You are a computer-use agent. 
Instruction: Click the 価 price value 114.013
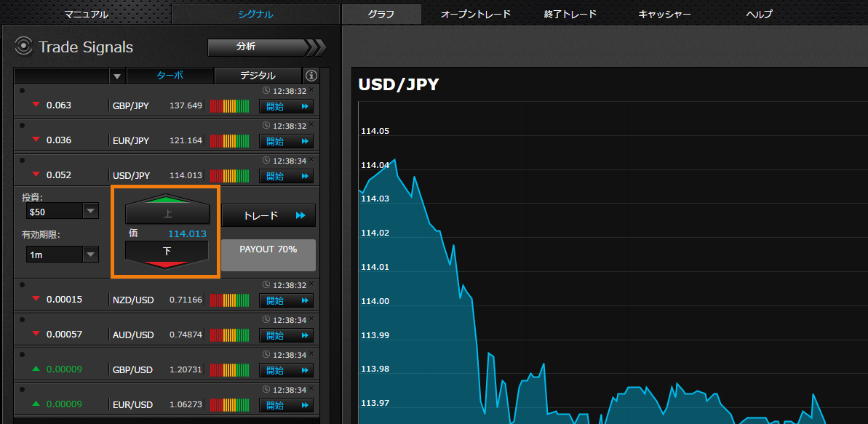coord(187,233)
